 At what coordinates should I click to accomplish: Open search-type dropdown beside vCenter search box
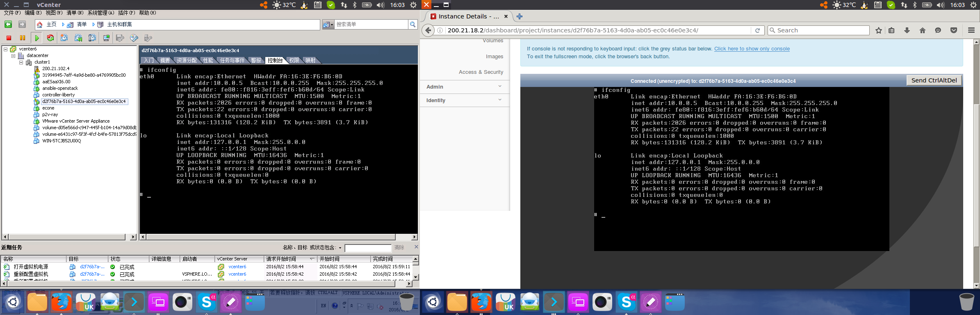328,25
